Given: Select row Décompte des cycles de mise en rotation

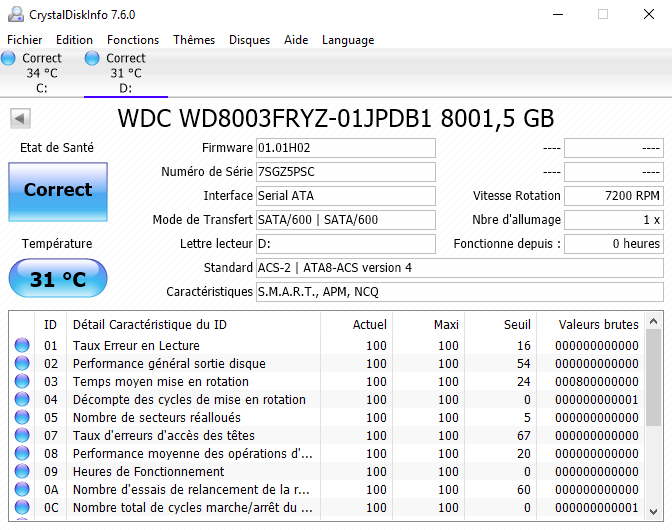Looking at the screenshot, I should tap(327, 399).
